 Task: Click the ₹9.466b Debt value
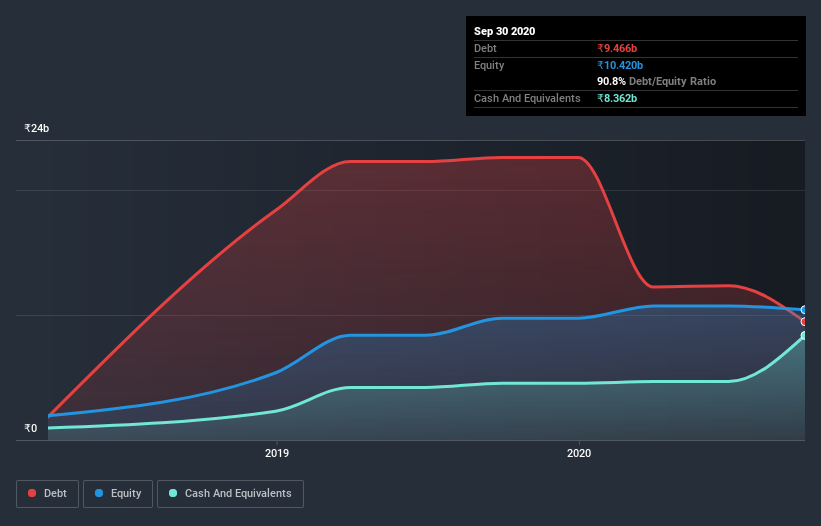(x=617, y=48)
